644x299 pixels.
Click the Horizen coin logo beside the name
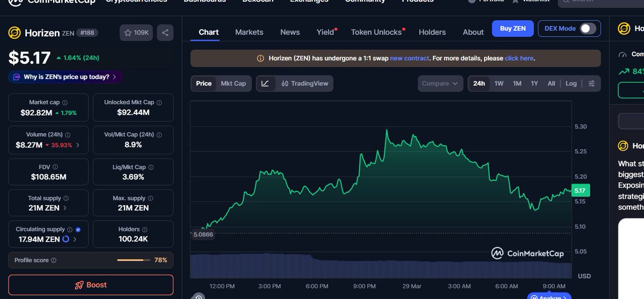coord(14,33)
